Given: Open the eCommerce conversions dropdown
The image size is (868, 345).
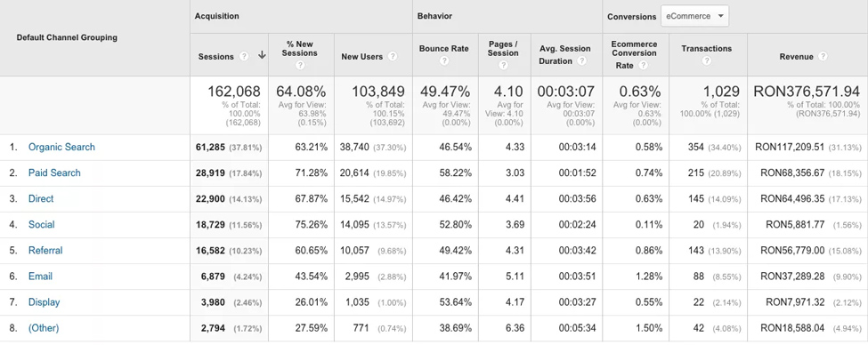Looking at the screenshot, I should [x=694, y=17].
